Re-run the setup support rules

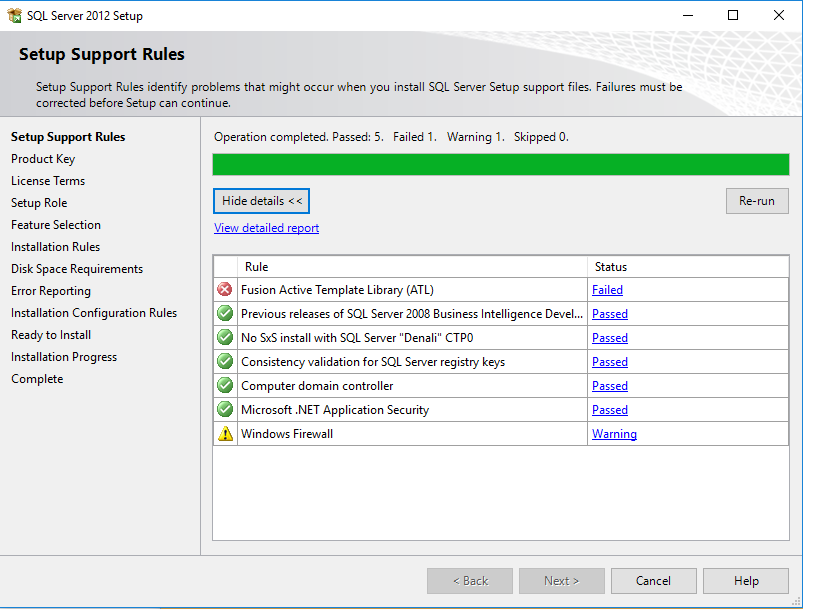point(757,201)
